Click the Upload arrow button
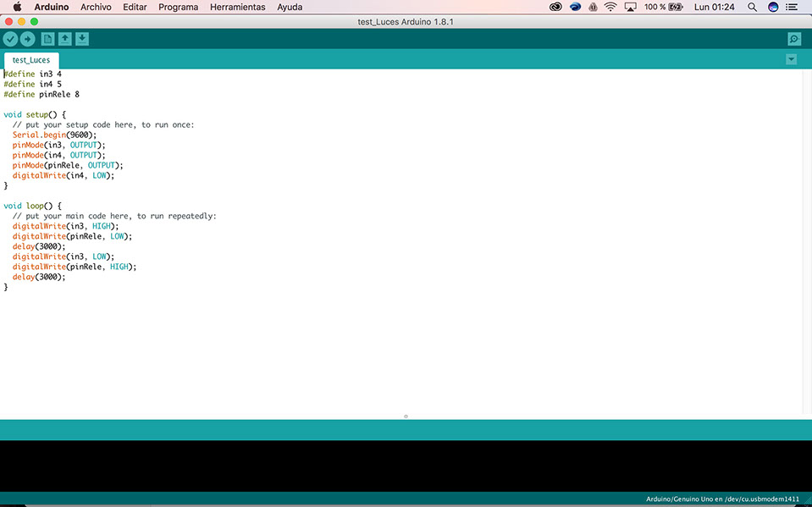Screen dimensions: 812x507 point(27,39)
